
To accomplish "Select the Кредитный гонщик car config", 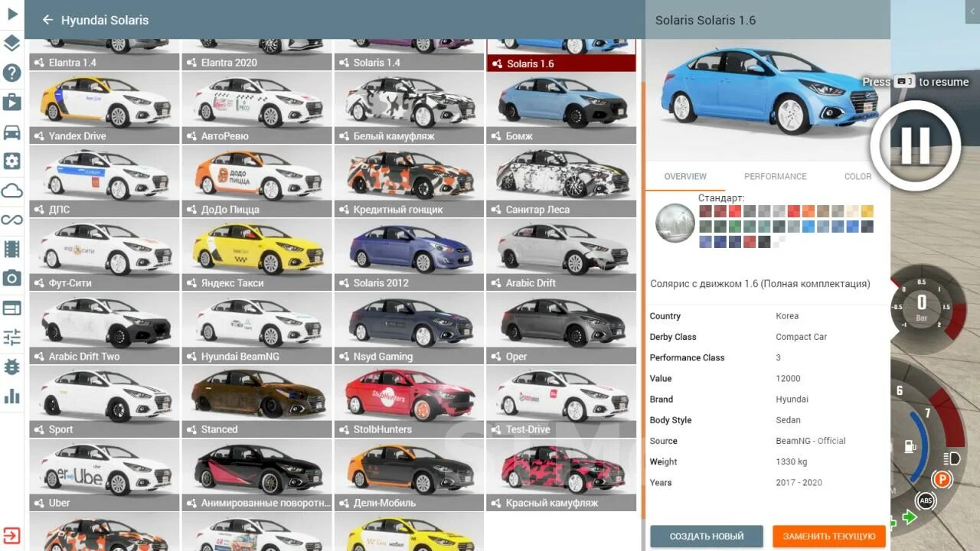I will click(409, 181).
